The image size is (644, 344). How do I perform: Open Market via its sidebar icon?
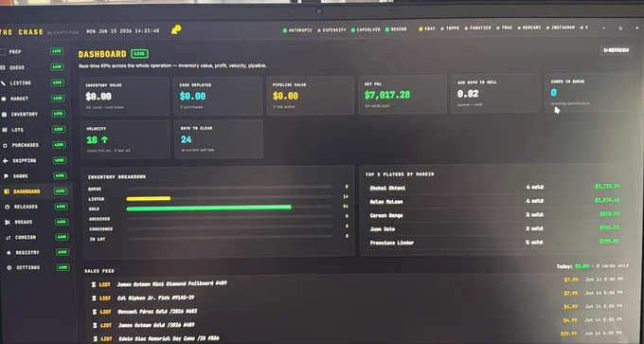(4, 99)
